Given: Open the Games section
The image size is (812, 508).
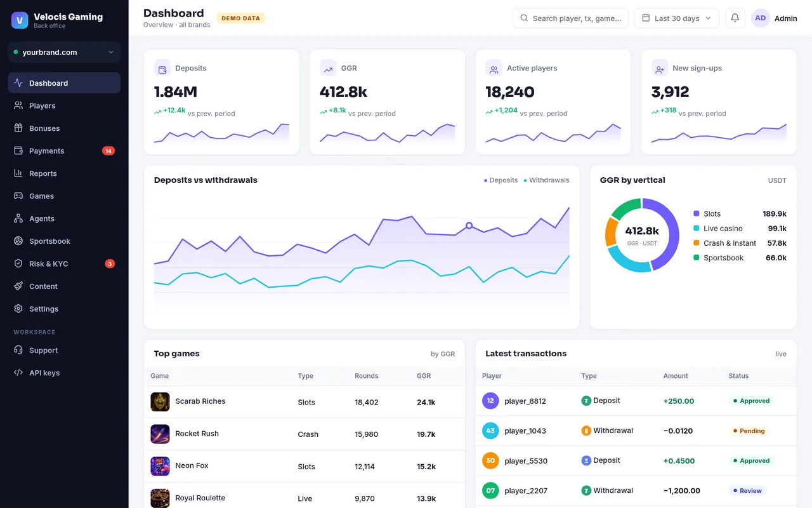Looking at the screenshot, I should [x=64, y=196].
